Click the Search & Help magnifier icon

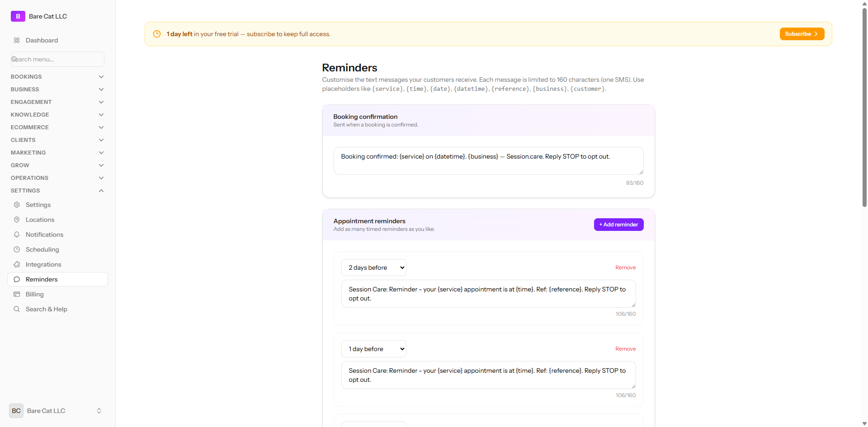pyautogui.click(x=17, y=309)
